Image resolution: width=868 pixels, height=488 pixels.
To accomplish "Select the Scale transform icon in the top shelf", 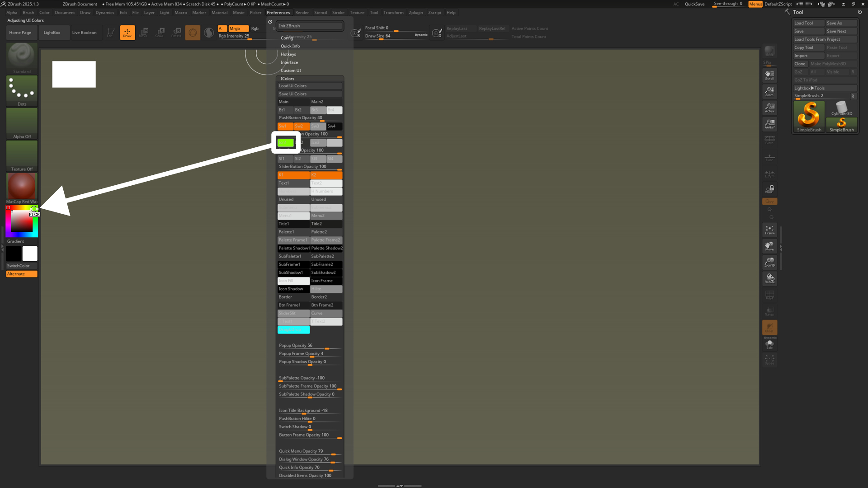I will 160,33.
